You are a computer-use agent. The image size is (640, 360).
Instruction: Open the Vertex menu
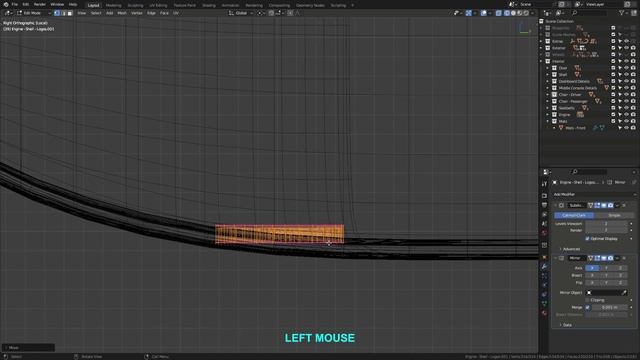pos(137,13)
